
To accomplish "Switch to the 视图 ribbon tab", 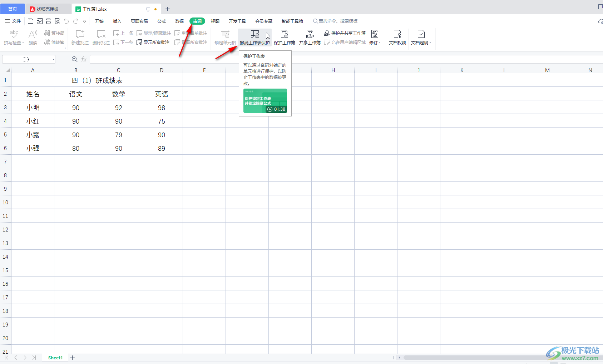I will pos(215,21).
